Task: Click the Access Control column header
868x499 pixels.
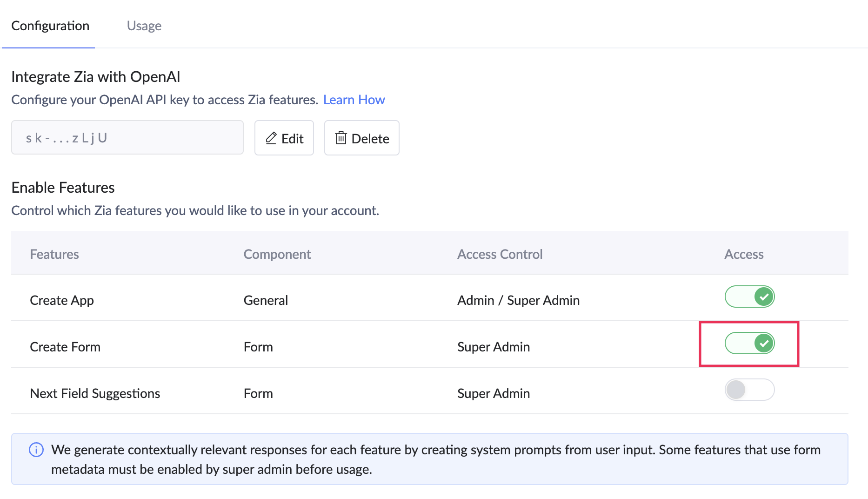Action: (500, 254)
